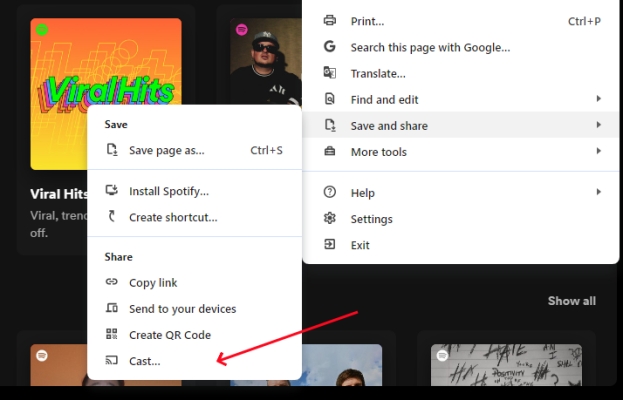
Task: Click pink Spotify logo on sunglasses man cover
Action: pos(242,29)
